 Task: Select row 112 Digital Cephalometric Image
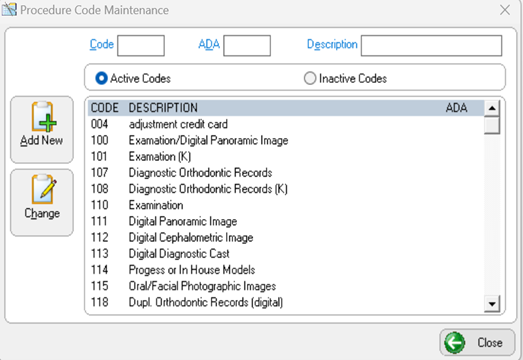[x=286, y=237]
